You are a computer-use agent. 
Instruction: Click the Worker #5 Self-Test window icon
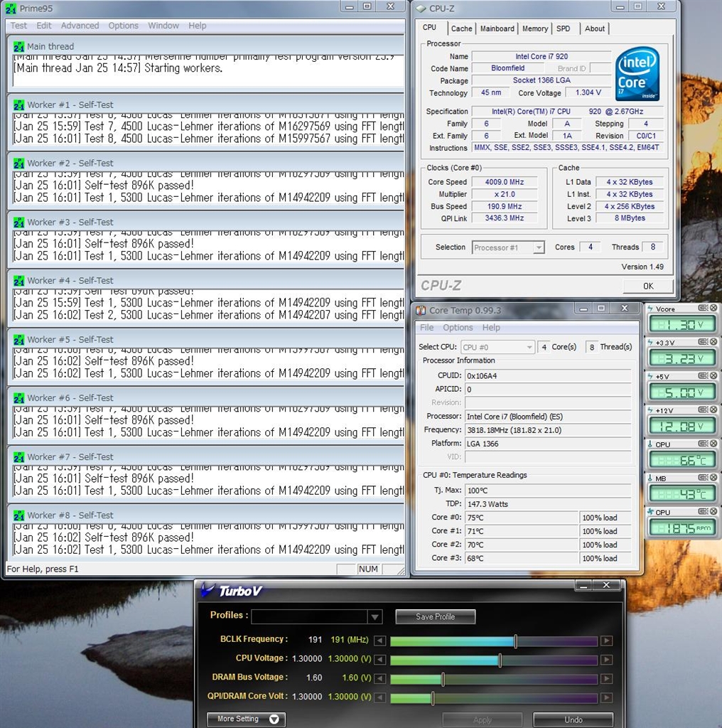(x=18, y=340)
